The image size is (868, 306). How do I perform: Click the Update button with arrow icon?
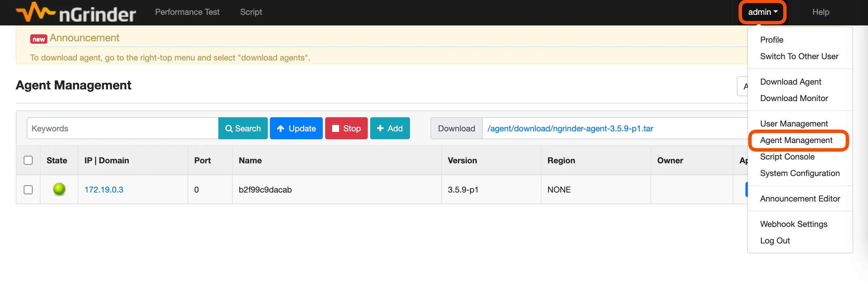click(x=296, y=129)
